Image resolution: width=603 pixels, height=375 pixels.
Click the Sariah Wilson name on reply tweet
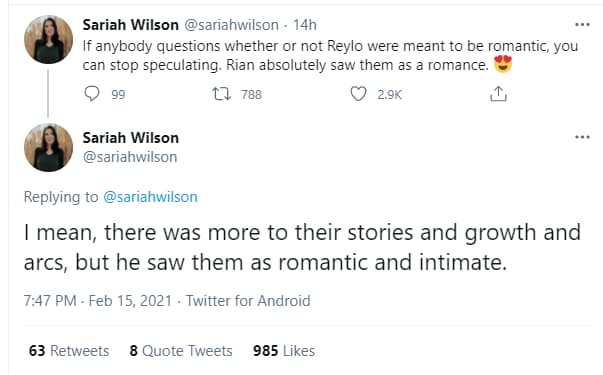(131, 138)
